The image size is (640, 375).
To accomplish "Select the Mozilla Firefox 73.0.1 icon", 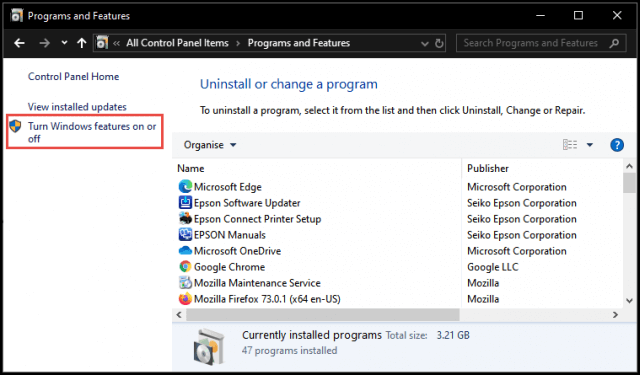I will (x=185, y=299).
